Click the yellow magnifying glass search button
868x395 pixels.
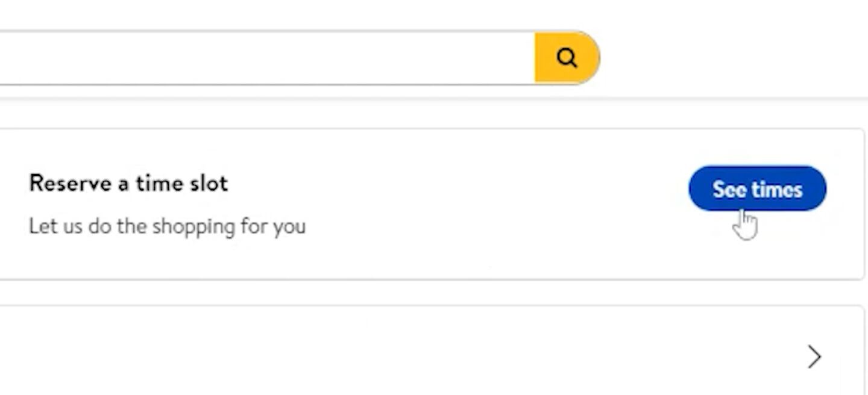[x=566, y=58]
